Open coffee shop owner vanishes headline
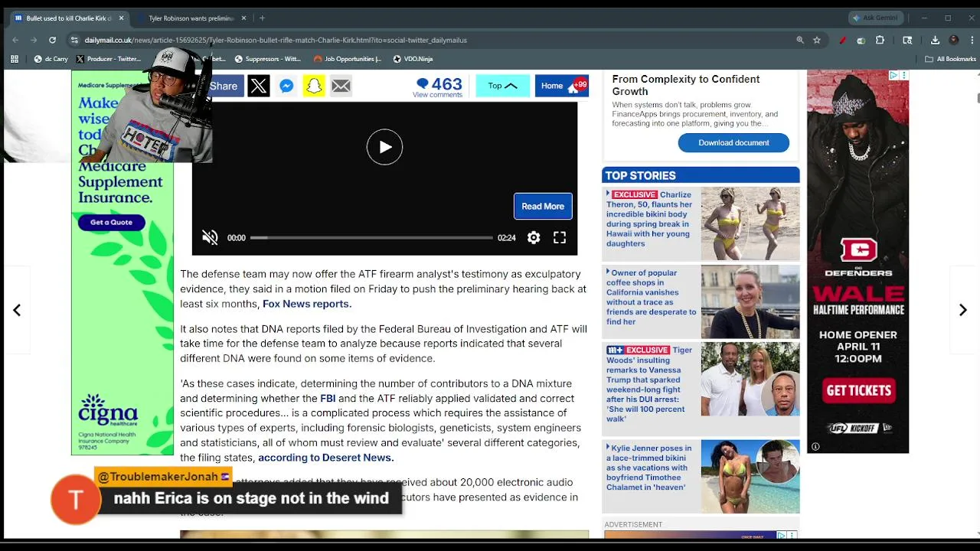The width and height of the screenshot is (980, 551). [x=651, y=297]
